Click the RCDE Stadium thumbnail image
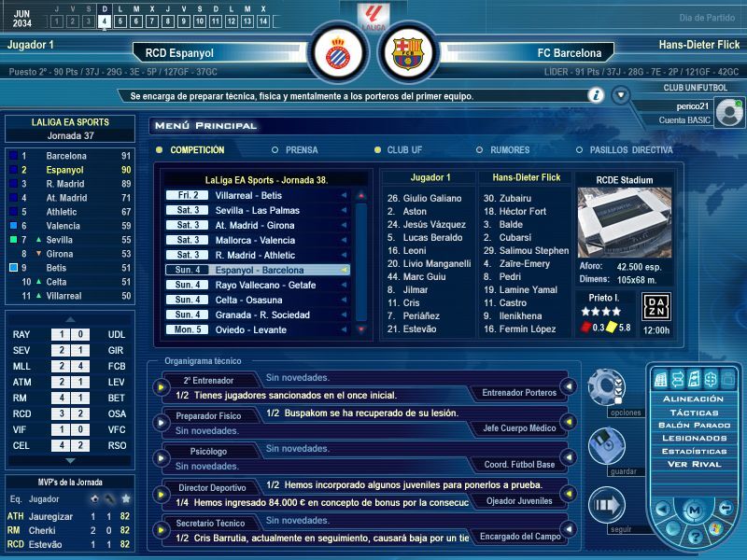747x560 pixels. [623, 223]
